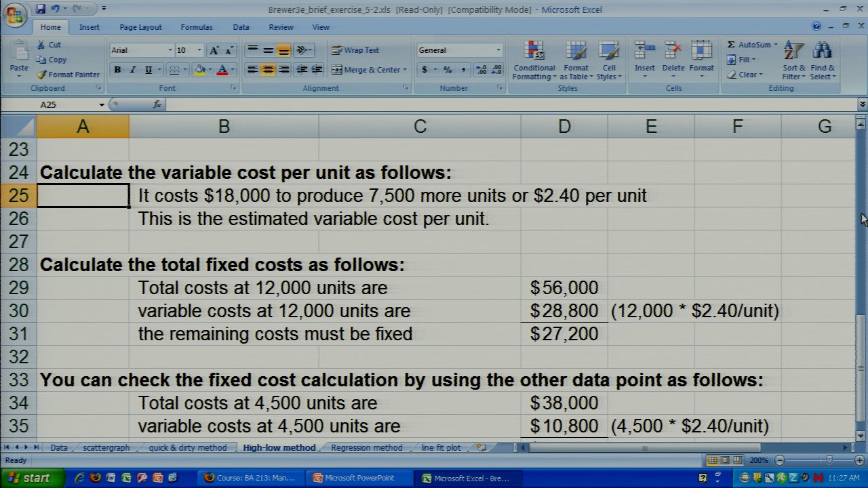Toggle Bold formatting
This screenshot has width=868, height=488.
(117, 70)
